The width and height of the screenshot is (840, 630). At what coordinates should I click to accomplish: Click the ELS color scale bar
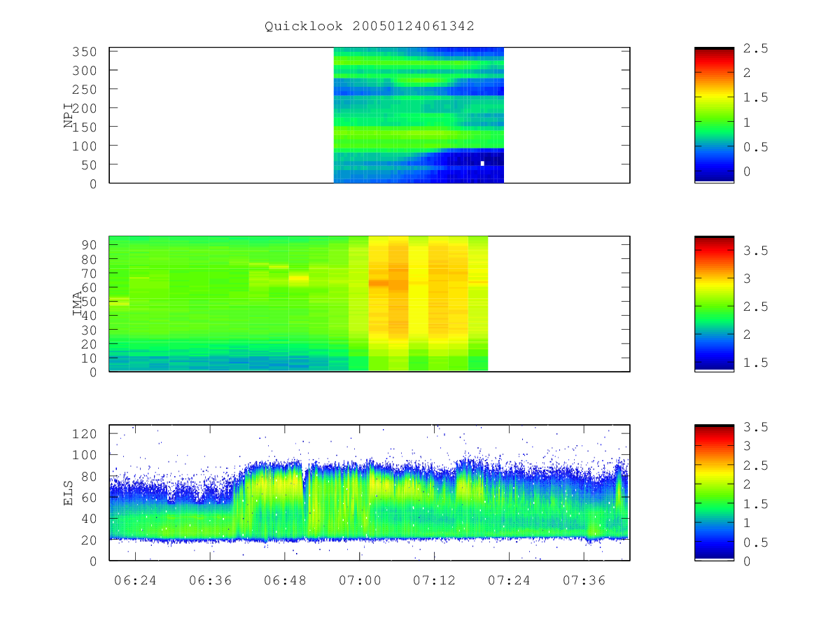(714, 492)
